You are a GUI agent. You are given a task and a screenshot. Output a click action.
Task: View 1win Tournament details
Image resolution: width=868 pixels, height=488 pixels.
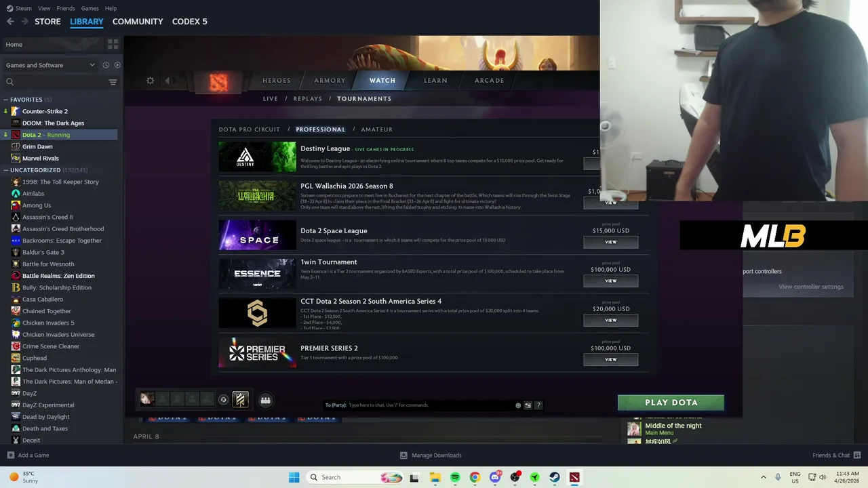[611, 281]
